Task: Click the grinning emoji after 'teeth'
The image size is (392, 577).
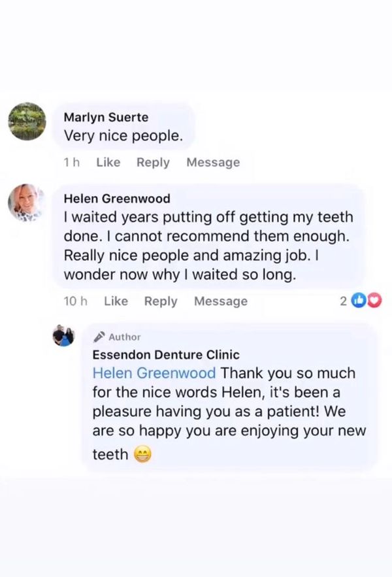Action: click(142, 454)
